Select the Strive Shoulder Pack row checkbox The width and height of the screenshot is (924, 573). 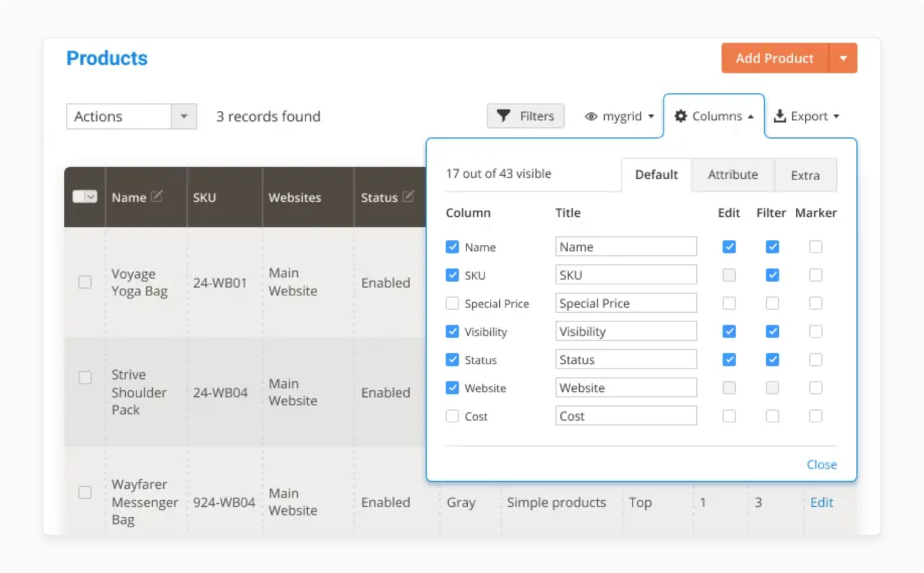coord(85,378)
